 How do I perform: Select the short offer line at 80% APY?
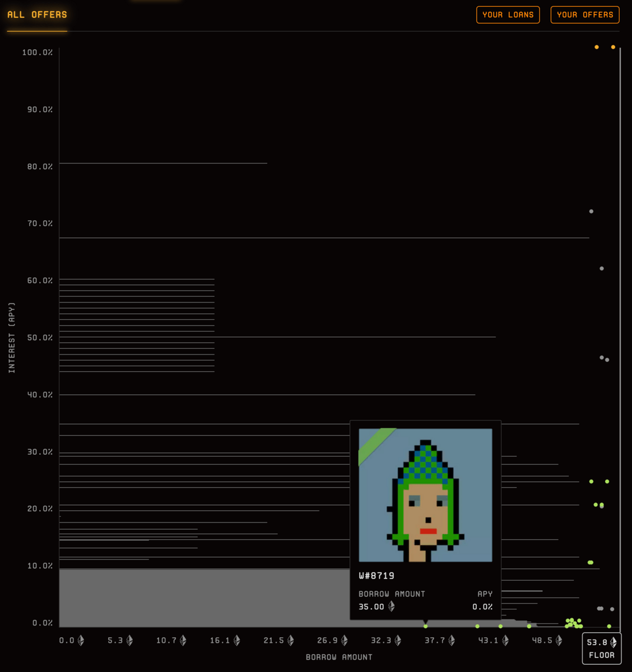click(x=163, y=163)
